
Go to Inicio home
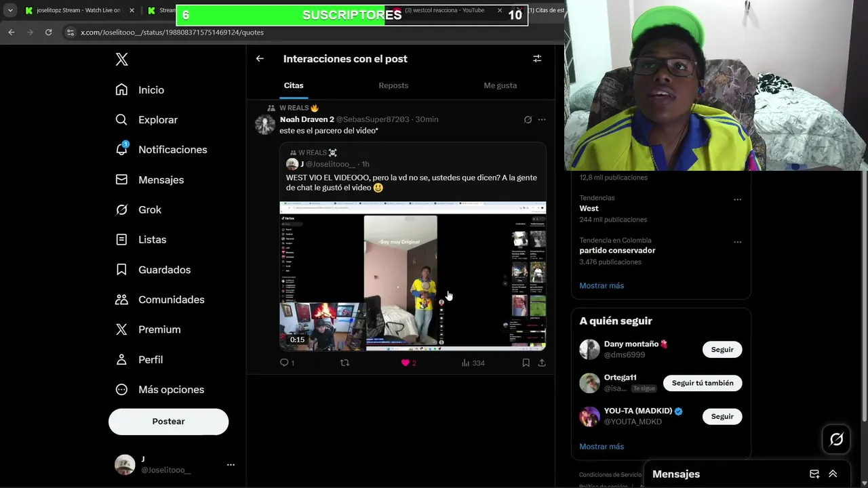pyautogui.click(x=140, y=90)
